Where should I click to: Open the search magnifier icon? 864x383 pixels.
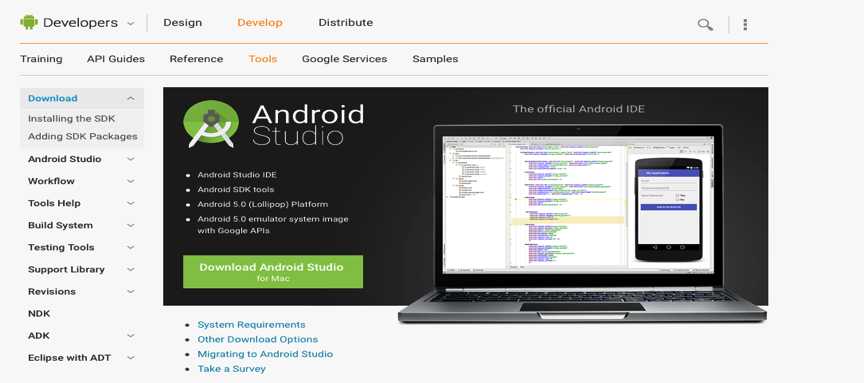705,24
